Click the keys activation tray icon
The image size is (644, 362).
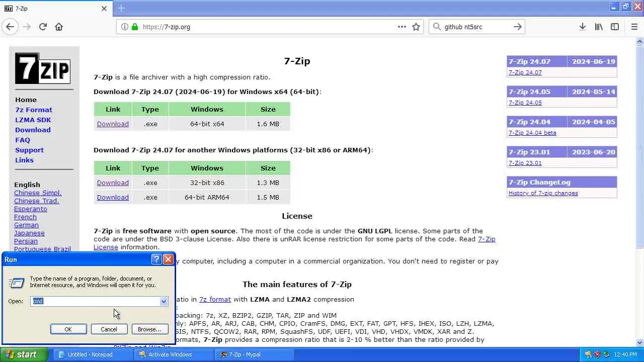pyautogui.click(x=588, y=354)
